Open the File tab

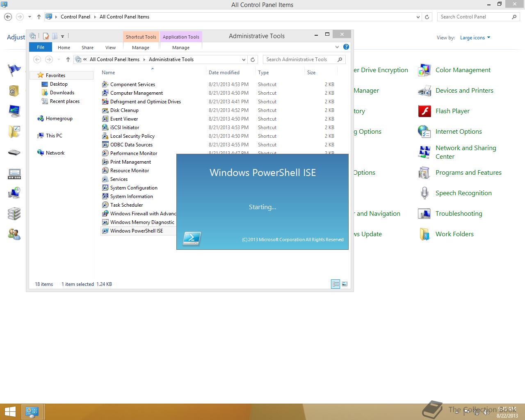[x=41, y=47]
